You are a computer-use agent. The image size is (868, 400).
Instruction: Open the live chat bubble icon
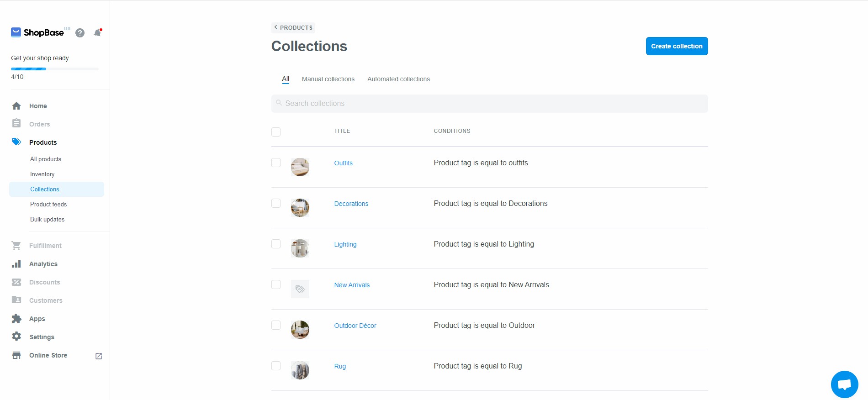coord(844,384)
